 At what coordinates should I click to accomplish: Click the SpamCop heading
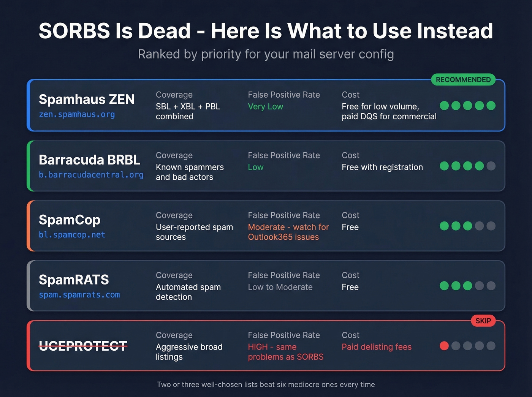pos(70,220)
